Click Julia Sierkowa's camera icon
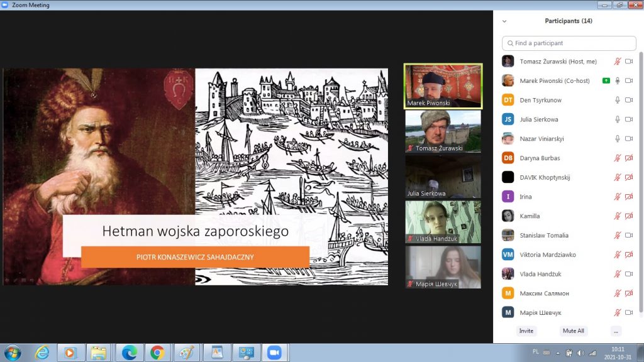 pos(628,119)
